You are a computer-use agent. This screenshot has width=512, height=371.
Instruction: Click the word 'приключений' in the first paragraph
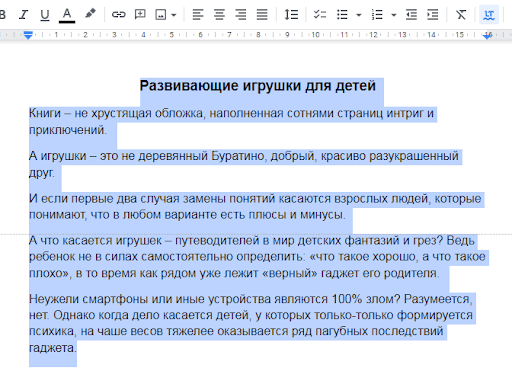point(68,130)
